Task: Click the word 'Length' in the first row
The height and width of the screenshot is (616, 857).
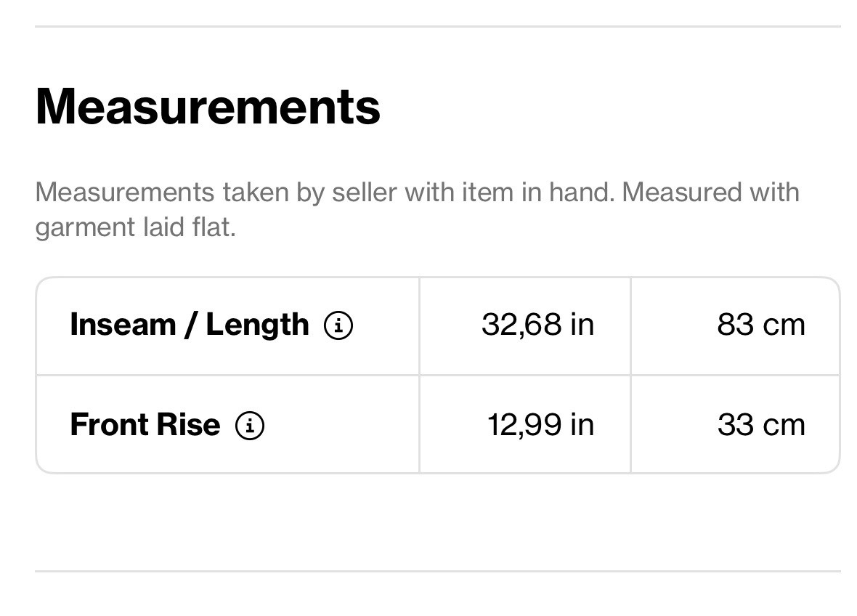Action: [x=257, y=325]
